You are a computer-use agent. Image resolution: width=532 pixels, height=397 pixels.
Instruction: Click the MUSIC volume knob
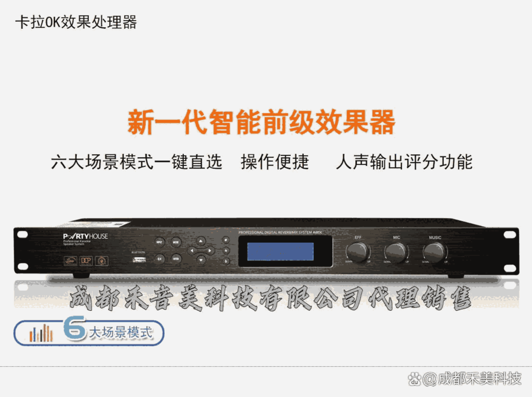[x=434, y=252]
